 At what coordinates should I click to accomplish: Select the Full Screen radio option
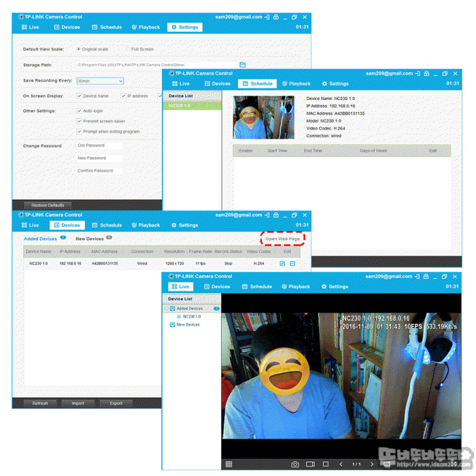point(128,49)
